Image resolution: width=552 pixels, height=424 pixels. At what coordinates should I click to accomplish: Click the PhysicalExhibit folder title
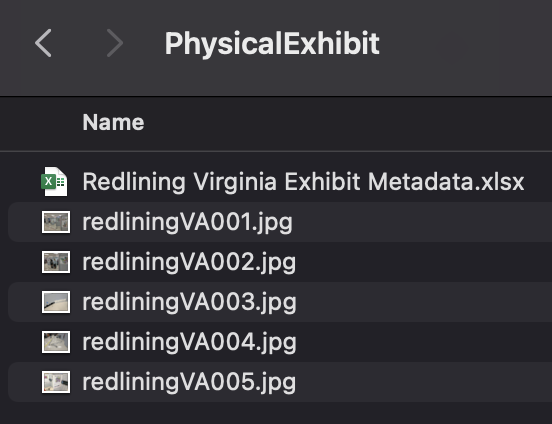point(272,44)
